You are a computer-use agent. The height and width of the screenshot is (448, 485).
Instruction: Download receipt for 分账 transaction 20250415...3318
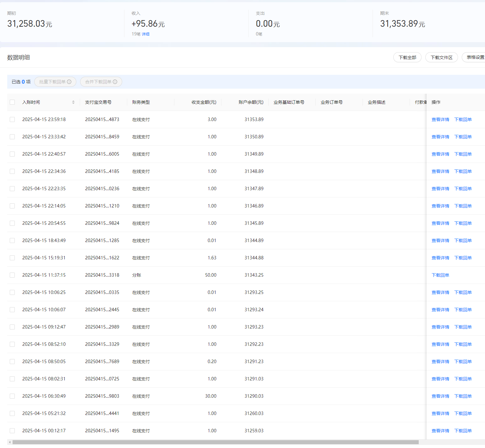point(440,275)
